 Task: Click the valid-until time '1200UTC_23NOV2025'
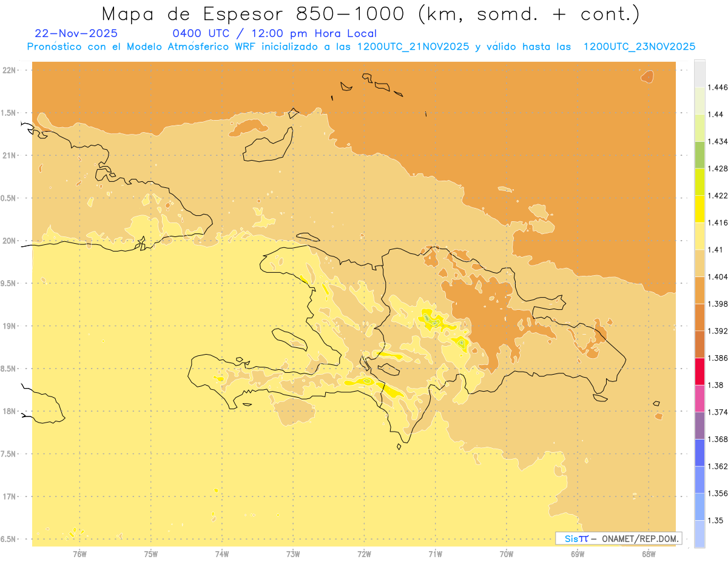(x=639, y=47)
